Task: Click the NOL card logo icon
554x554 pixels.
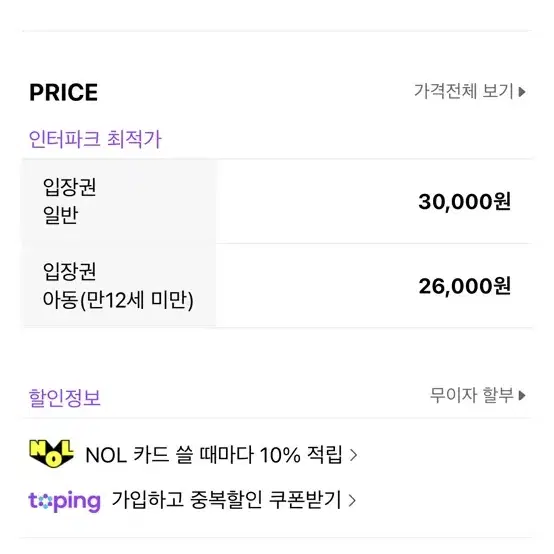Action: [52, 454]
